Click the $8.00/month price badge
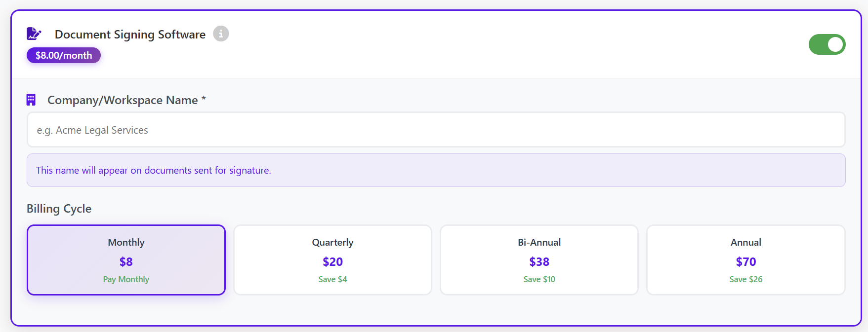 point(64,55)
